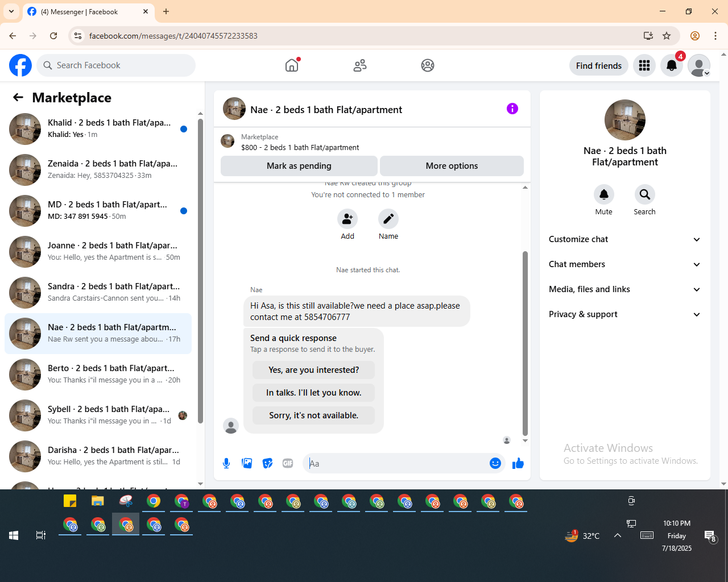Image resolution: width=728 pixels, height=582 pixels.
Task: Choose a sticker icon
Action: (267, 463)
